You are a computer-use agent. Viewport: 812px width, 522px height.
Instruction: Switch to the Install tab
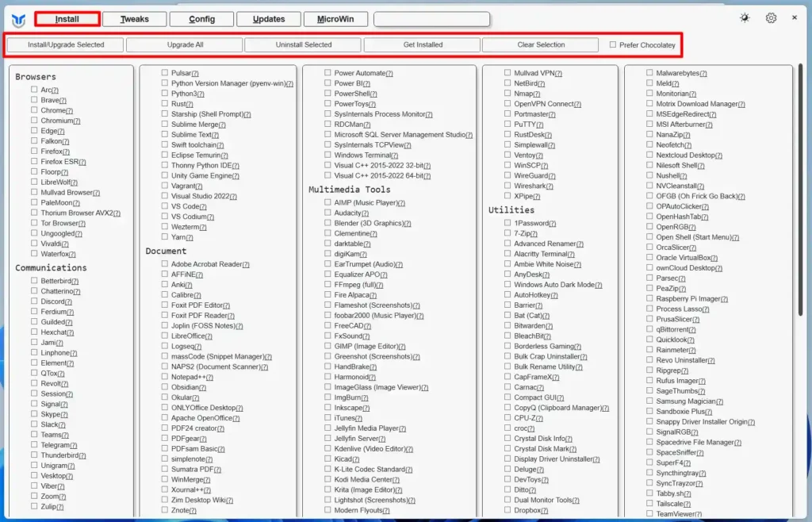coord(67,19)
